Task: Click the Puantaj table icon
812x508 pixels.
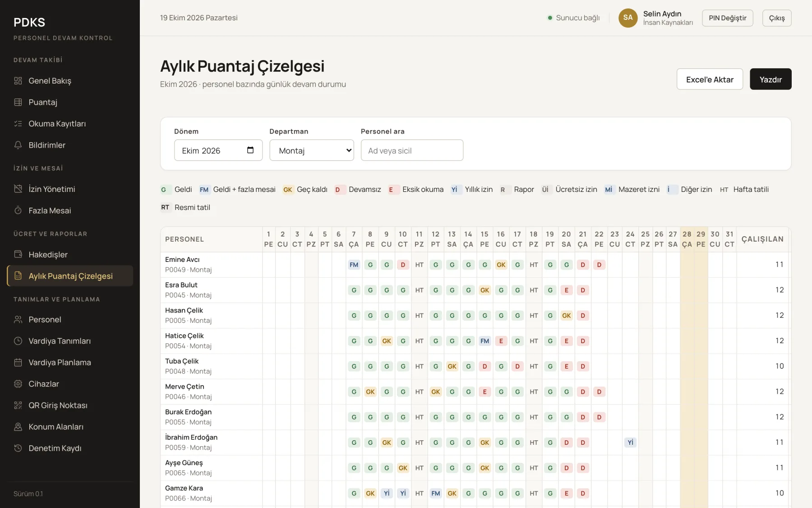Action: point(18,102)
